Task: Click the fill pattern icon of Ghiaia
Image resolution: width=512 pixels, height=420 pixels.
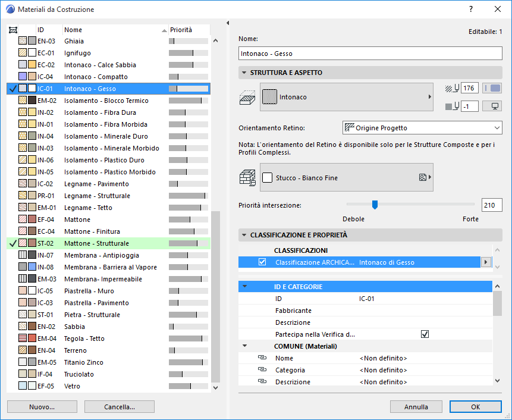Action: point(23,41)
